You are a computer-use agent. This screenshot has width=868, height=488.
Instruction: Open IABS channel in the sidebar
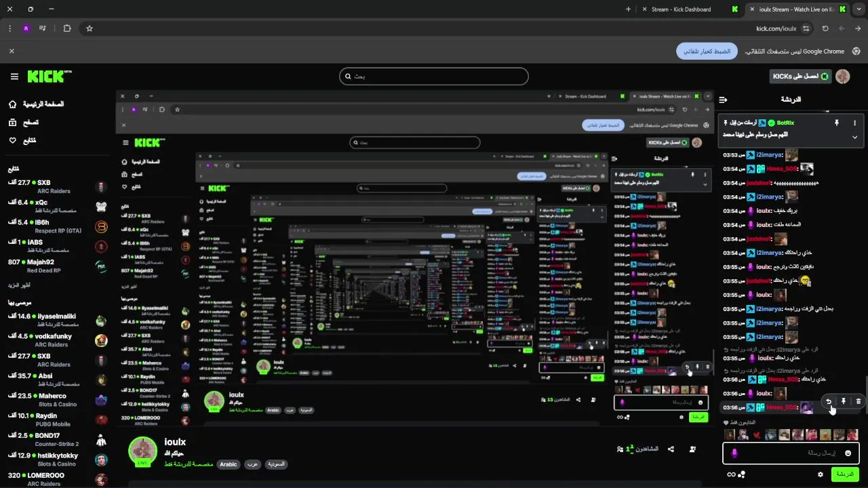(x=57, y=246)
